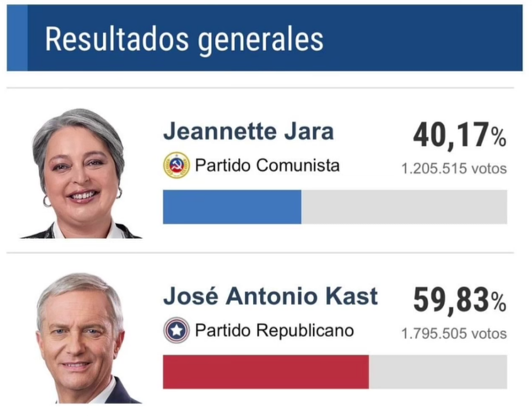The height and width of the screenshot is (416, 532).
Task: Click the Partido Comunista party label
Action: click(x=267, y=165)
